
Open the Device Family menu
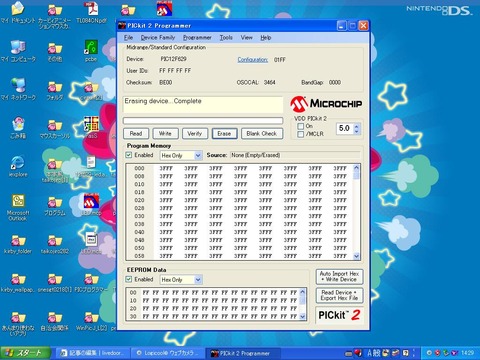[158, 37]
